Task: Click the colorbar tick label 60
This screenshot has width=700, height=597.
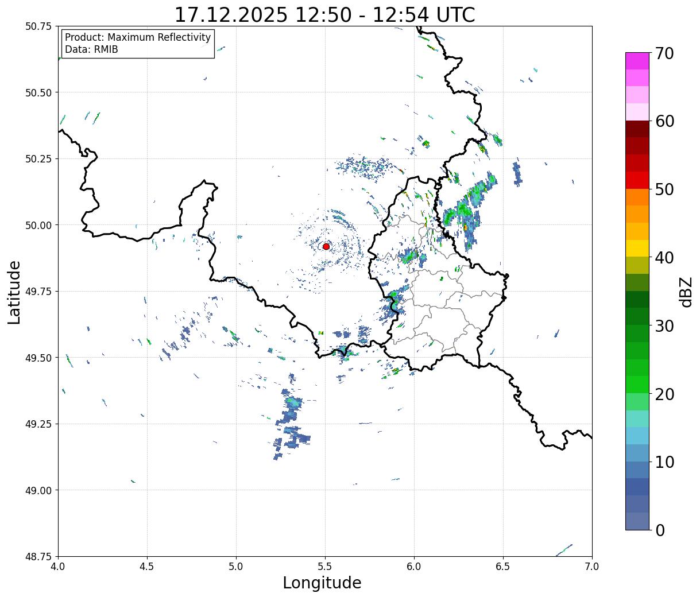Action: pos(664,121)
